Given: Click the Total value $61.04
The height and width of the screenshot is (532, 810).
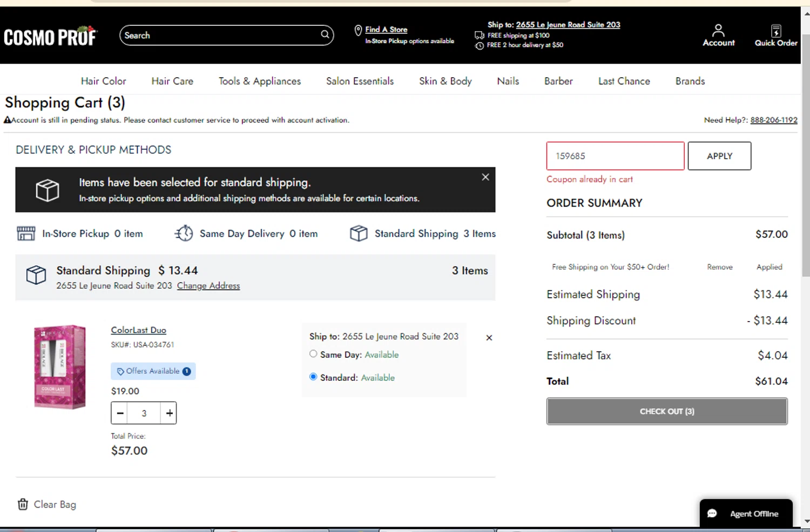Looking at the screenshot, I should coord(771,381).
